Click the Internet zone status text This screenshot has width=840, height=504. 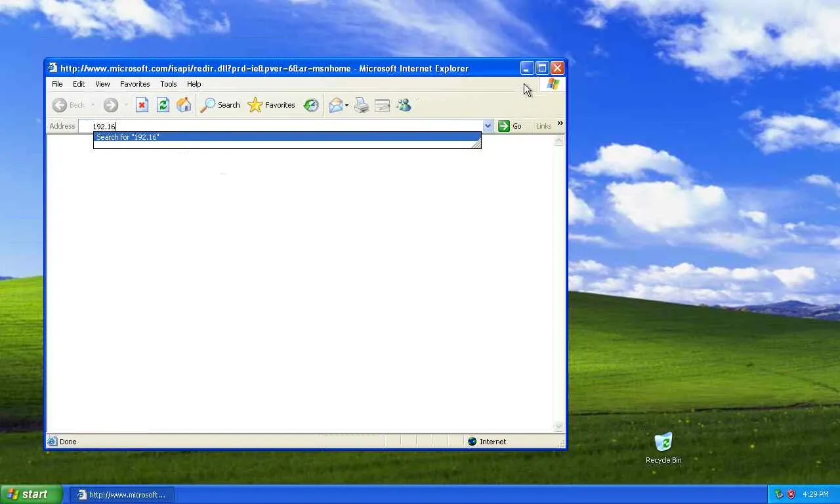pyautogui.click(x=493, y=442)
